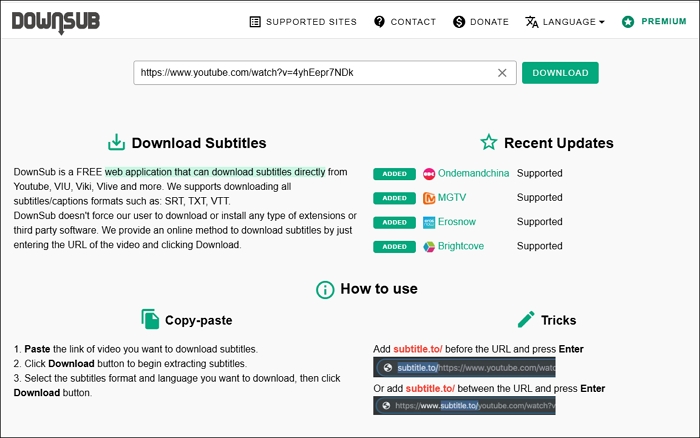Click the Ondemandchina site icon
The height and width of the screenshot is (438, 700).
coord(429,174)
